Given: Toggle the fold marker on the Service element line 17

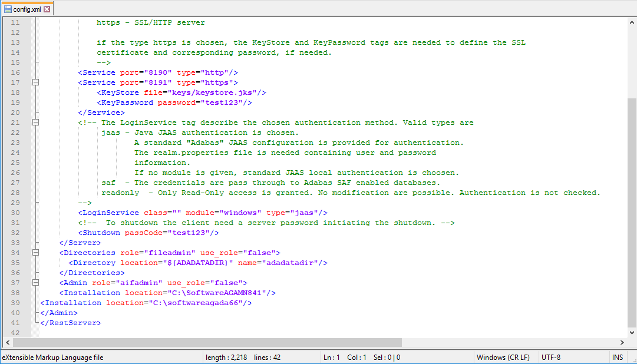Looking at the screenshot, I should point(35,82).
